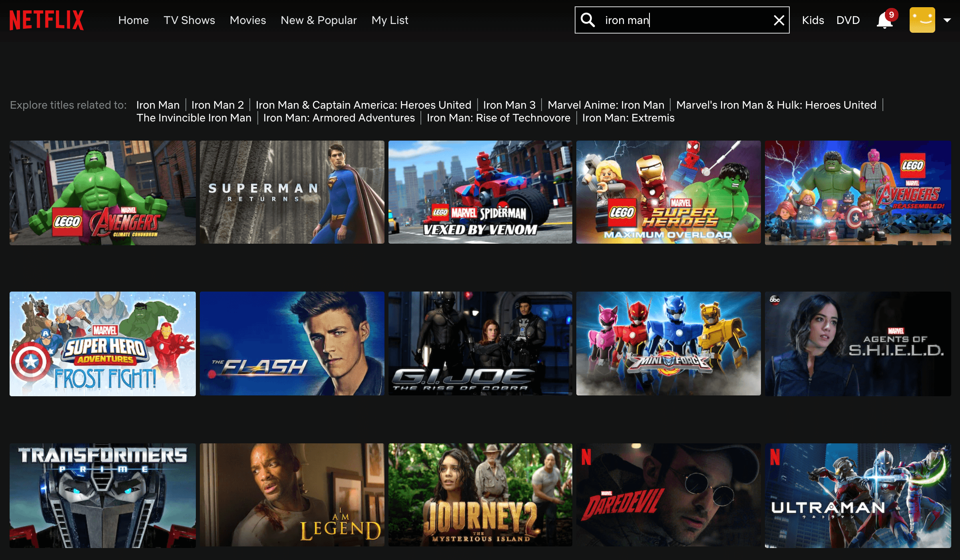This screenshot has width=960, height=560.
Task: Select the Movies menu item
Action: [247, 19]
